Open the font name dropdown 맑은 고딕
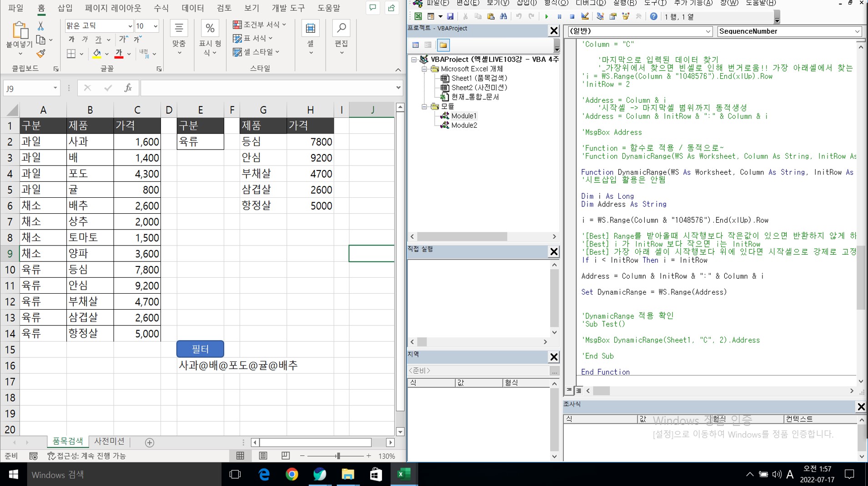This screenshot has height=486, width=868. (130, 26)
